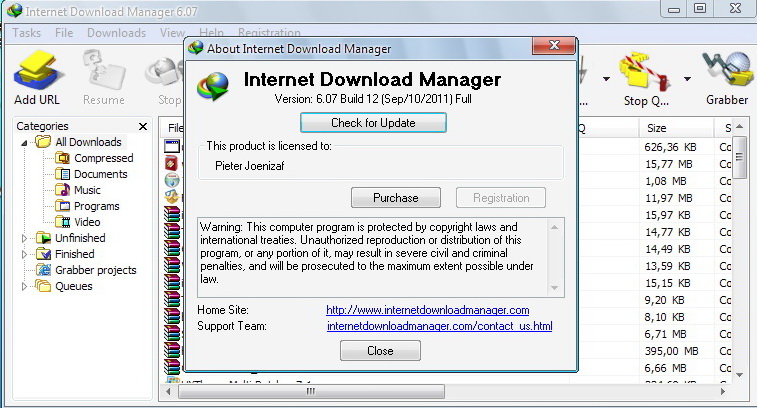The width and height of the screenshot is (757, 408).
Task: Collapse the All Downloads tree node
Action: point(24,143)
